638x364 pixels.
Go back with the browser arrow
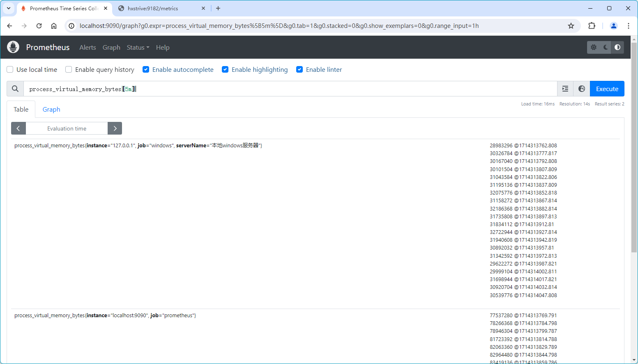coord(9,26)
